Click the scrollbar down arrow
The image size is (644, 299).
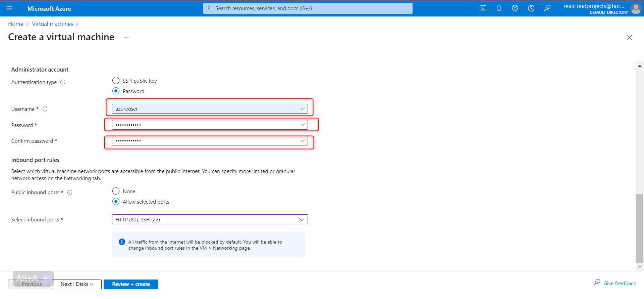[x=640, y=267]
